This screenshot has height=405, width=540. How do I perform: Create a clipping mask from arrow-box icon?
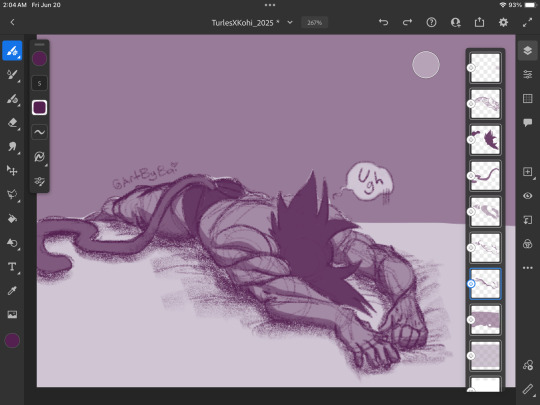(x=527, y=220)
